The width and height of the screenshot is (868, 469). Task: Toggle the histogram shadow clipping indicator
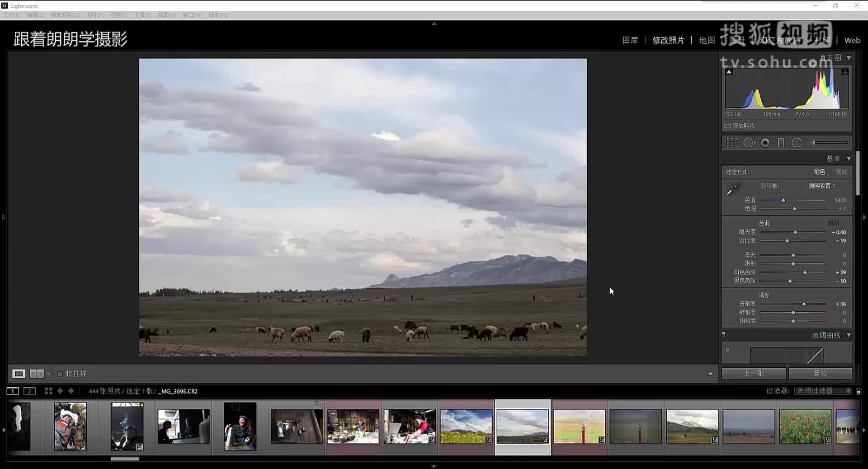point(728,71)
